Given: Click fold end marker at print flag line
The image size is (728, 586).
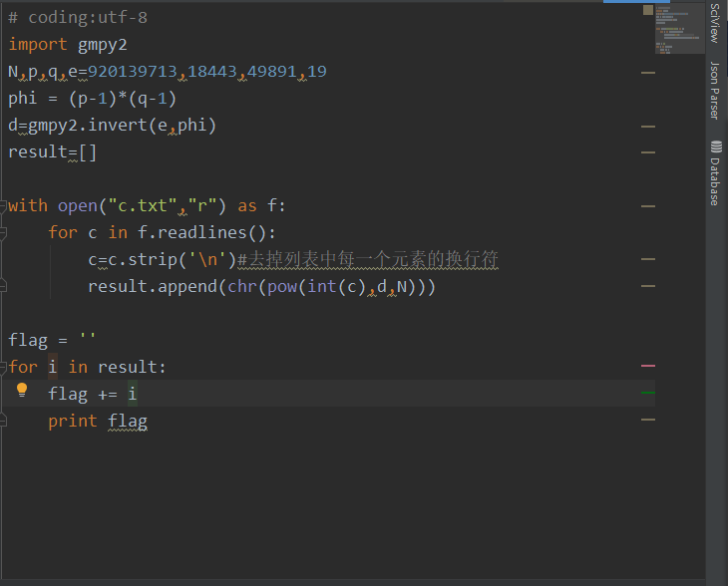Looking at the screenshot, I should (3, 421).
